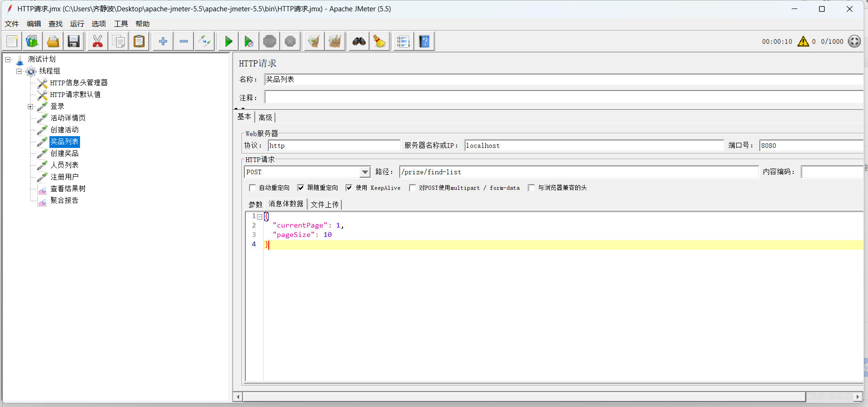Image resolution: width=868 pixels, height=407 pixels.
Task: Select 创建活动 request in the tree
Action: [x=65, y=130]
